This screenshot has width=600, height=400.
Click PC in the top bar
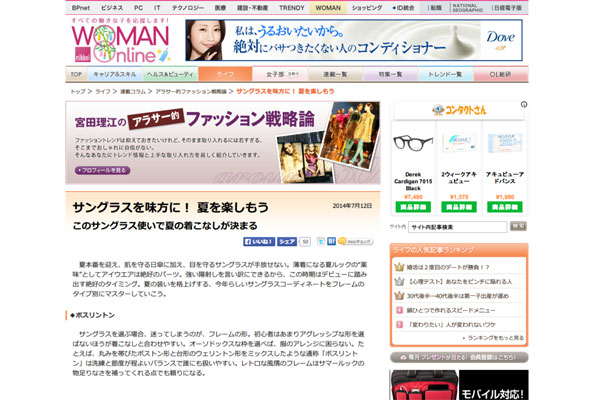[x=139, y=8]
